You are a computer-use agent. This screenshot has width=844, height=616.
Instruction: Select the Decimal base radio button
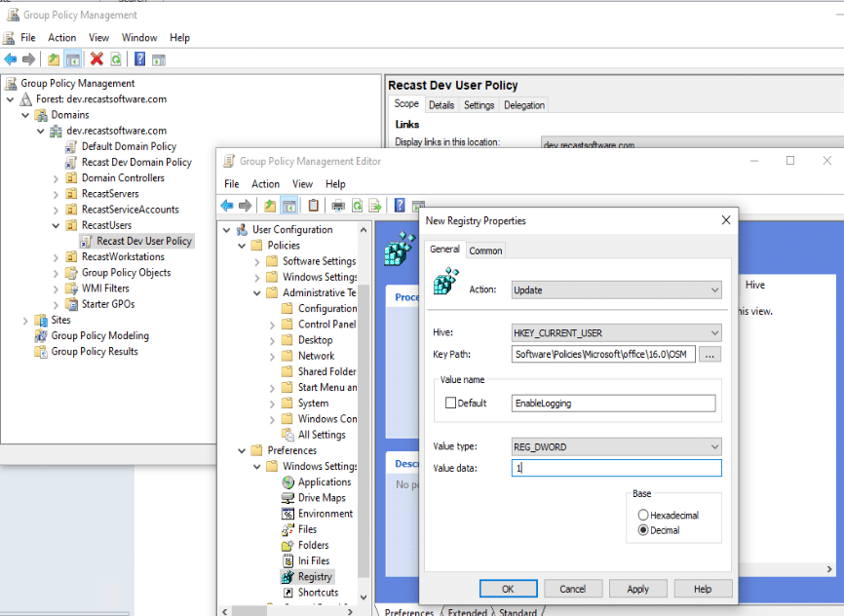(x=642, y=529)
